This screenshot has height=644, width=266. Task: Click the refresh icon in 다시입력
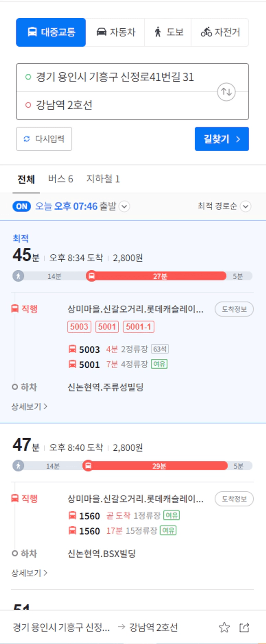click(x=27, y=139)
